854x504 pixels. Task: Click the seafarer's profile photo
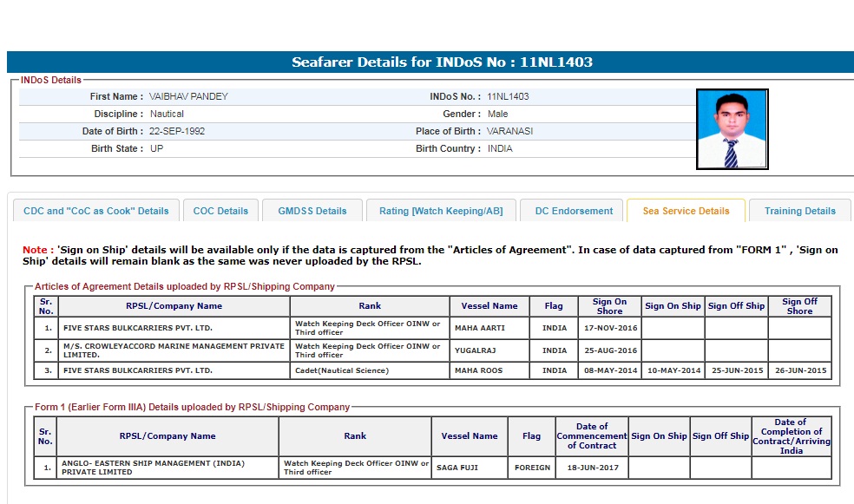coord(732,129)
